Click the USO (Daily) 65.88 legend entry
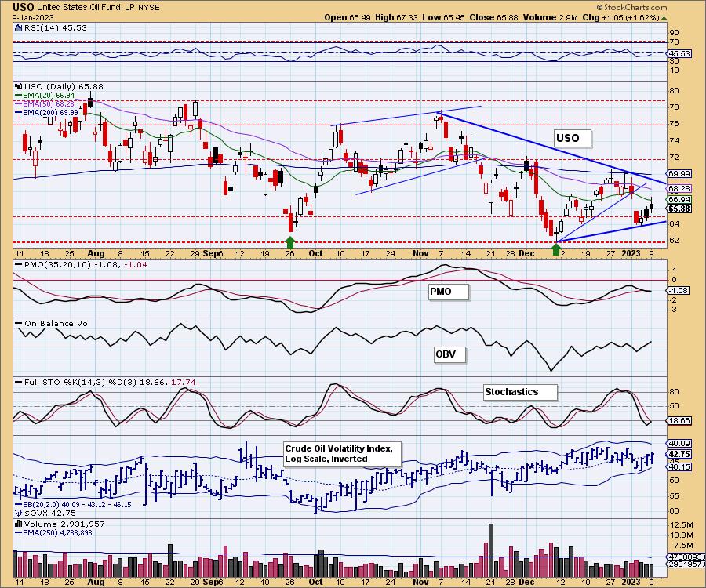The image size is (706, 588). 64,86
